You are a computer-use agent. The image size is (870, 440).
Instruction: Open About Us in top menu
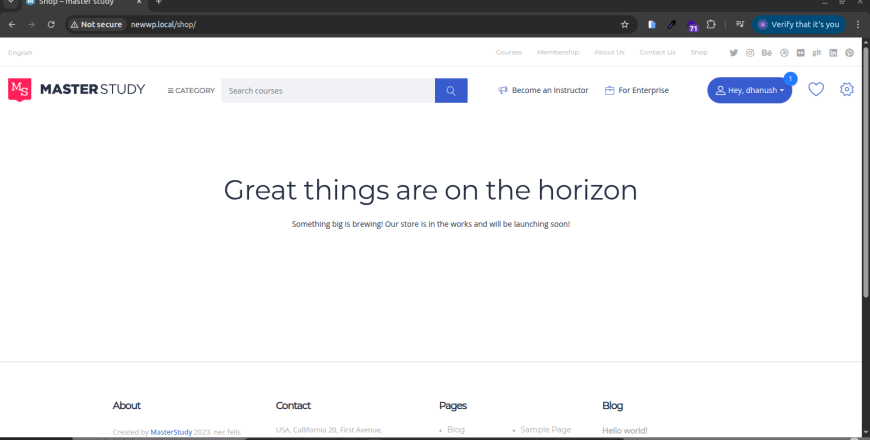click(609, 52)
